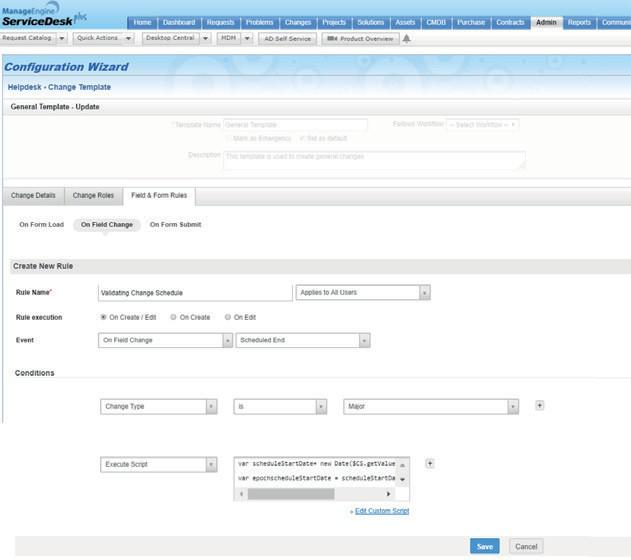Open the 'is' operator dropdown

[280, 406]
